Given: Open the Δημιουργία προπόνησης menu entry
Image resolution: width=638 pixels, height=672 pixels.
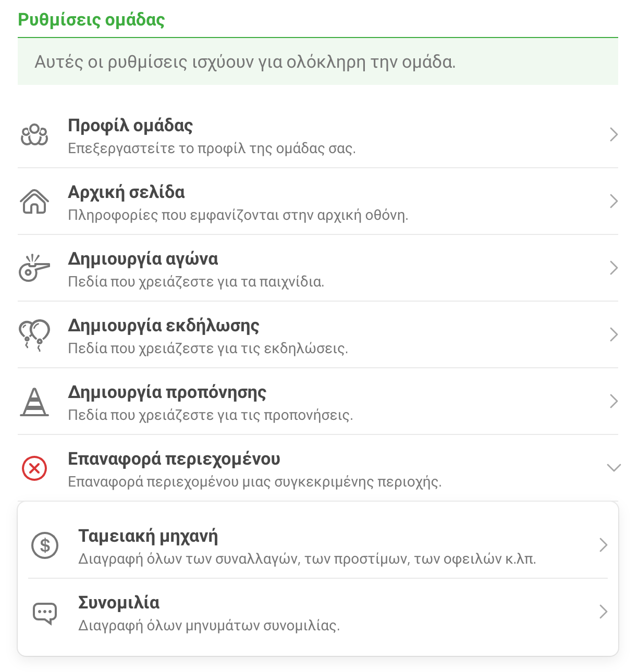Looking at the screenshot, I should click(318, 401).
